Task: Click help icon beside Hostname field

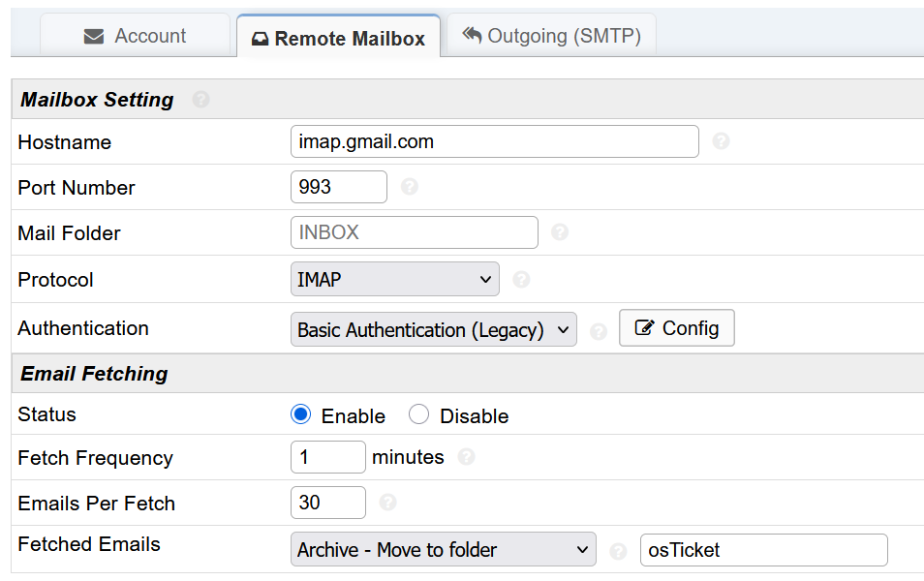Action: pyautogui.click(x=721, y=141)
